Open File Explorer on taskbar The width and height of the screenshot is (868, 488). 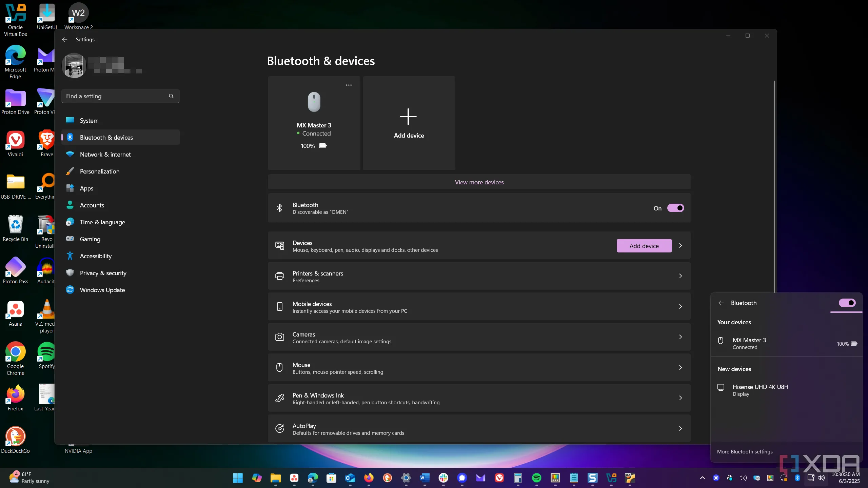[x=275, y=478]
